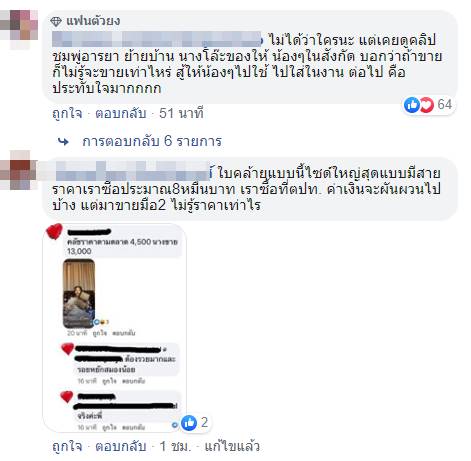Reply to the second comment about bag price
Image resolution: width=471 pixels, height=461 pixels.
pos(121,446)
